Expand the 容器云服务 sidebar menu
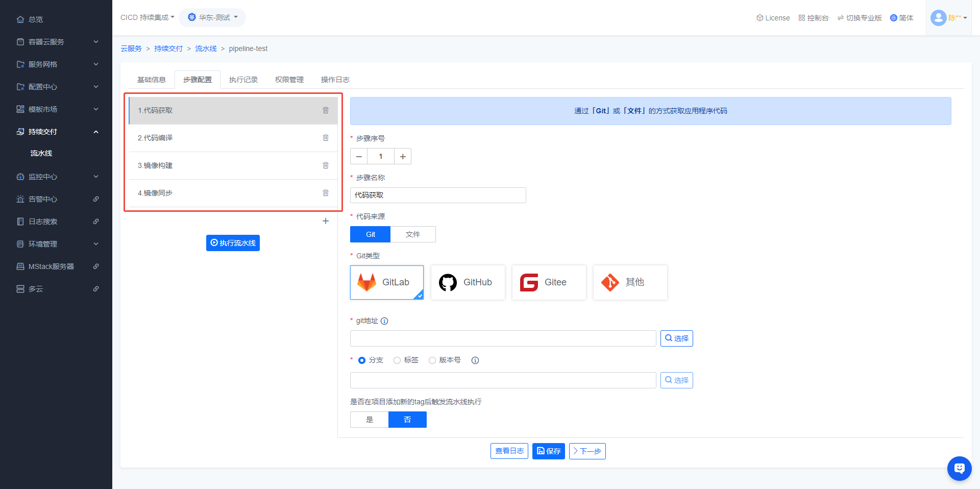Viewport: 980px width, 489px height. 56,42
